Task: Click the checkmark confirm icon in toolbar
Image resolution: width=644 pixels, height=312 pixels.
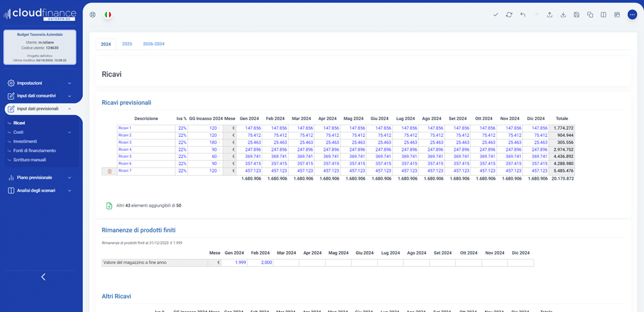Action: [496, 15]
